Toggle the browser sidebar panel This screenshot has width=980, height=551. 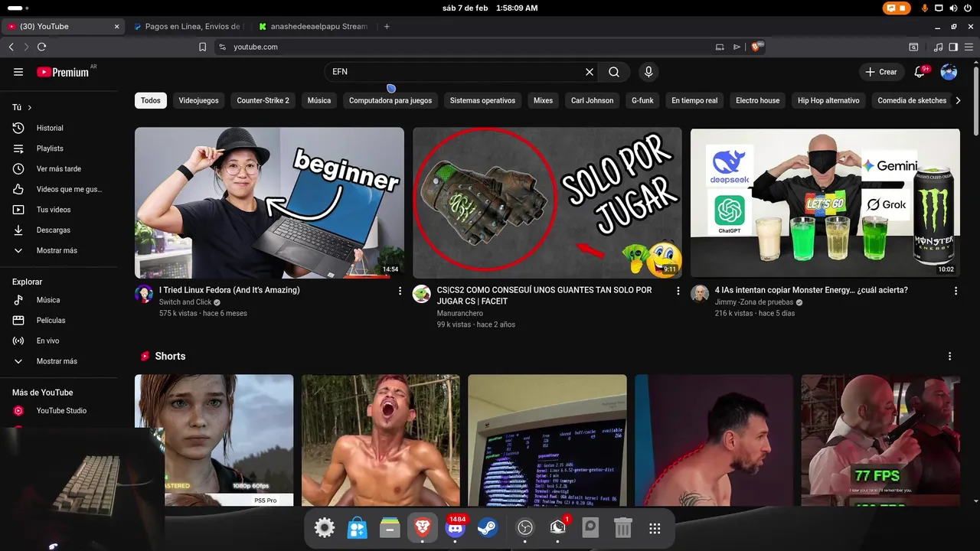coord(953,47)
